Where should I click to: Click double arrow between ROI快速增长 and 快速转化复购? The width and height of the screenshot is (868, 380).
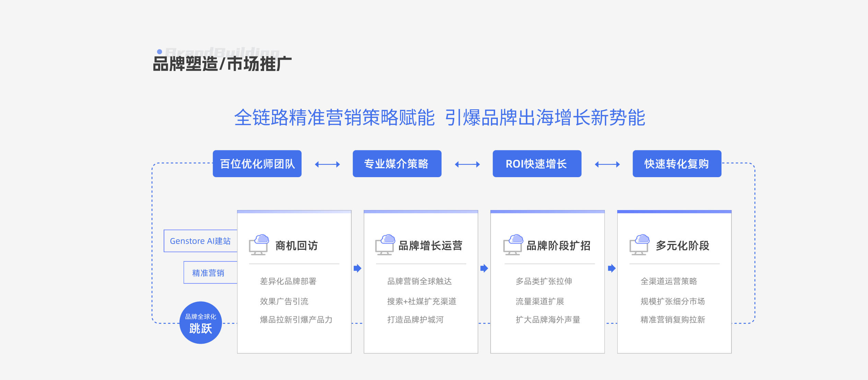(607, 164)
